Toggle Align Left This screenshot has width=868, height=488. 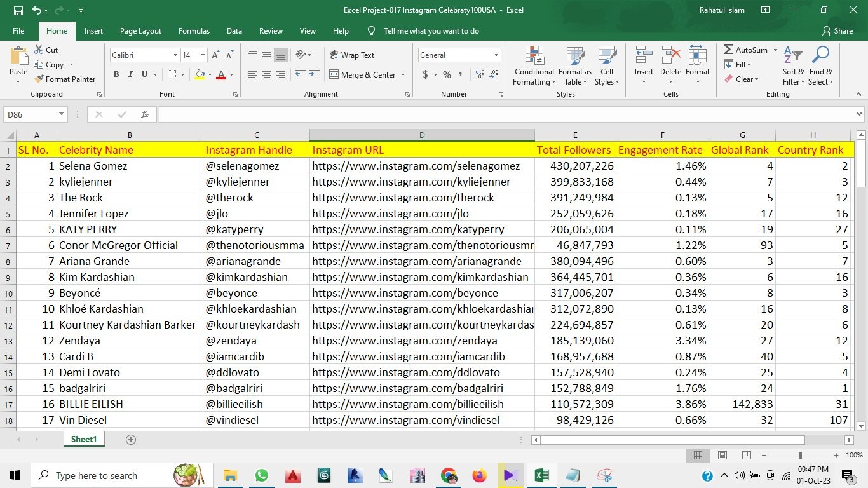click(253, 74)
